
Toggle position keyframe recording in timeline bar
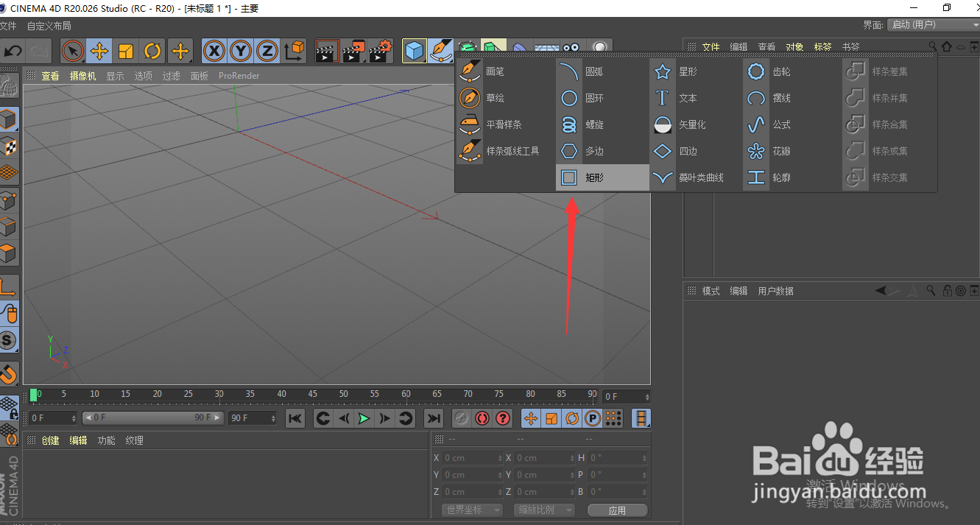pyautogui.click(x=530, y=418)
